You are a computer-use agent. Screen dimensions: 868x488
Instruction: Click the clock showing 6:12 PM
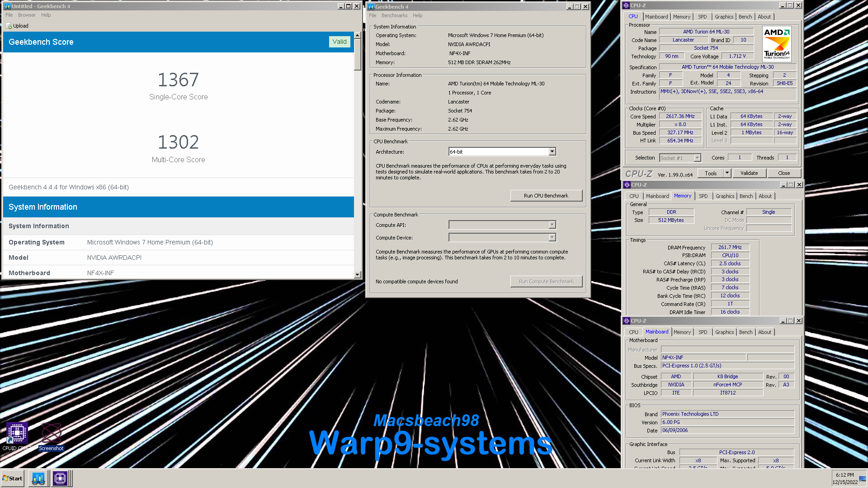tap(845, 475)
